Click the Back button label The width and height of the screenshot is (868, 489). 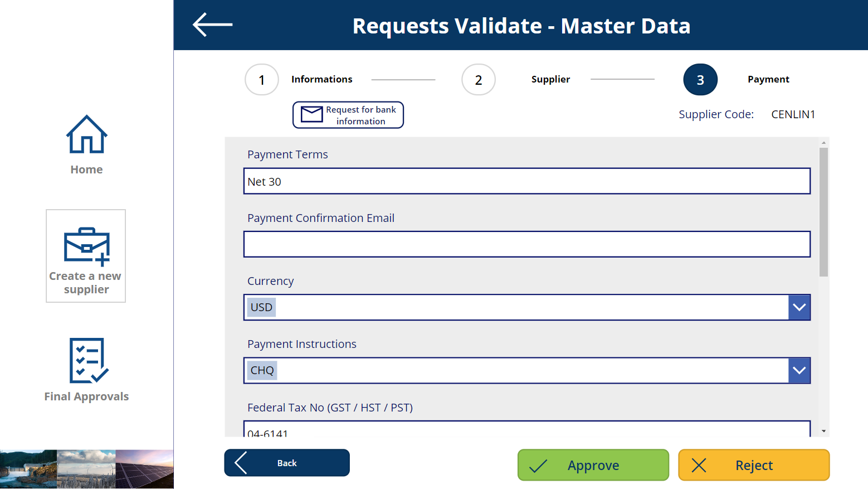287,463
